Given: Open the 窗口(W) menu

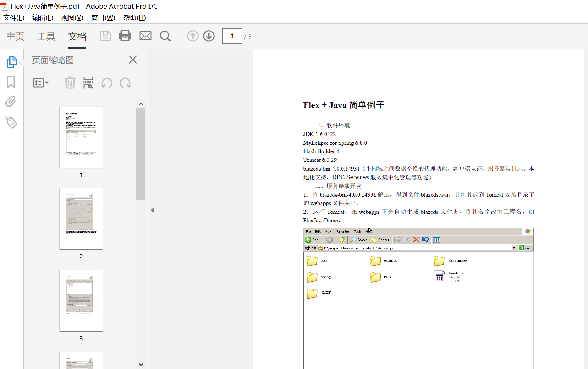Looking at the screenshot, I should pyautogui.click(x=103, y=18).
